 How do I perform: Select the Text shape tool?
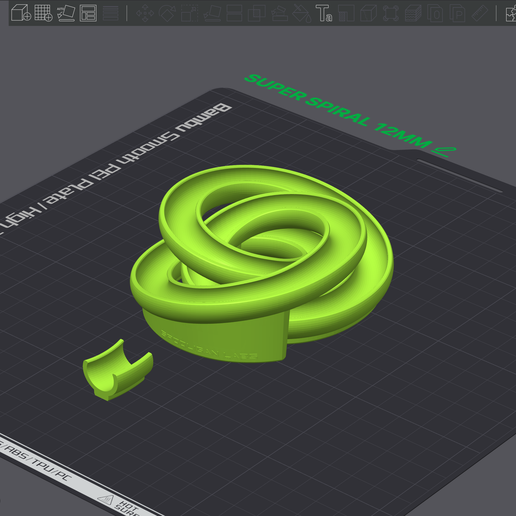324,13
